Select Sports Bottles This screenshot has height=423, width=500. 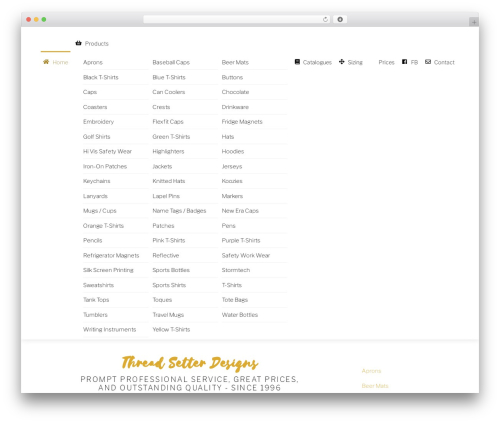pos(171,270)
